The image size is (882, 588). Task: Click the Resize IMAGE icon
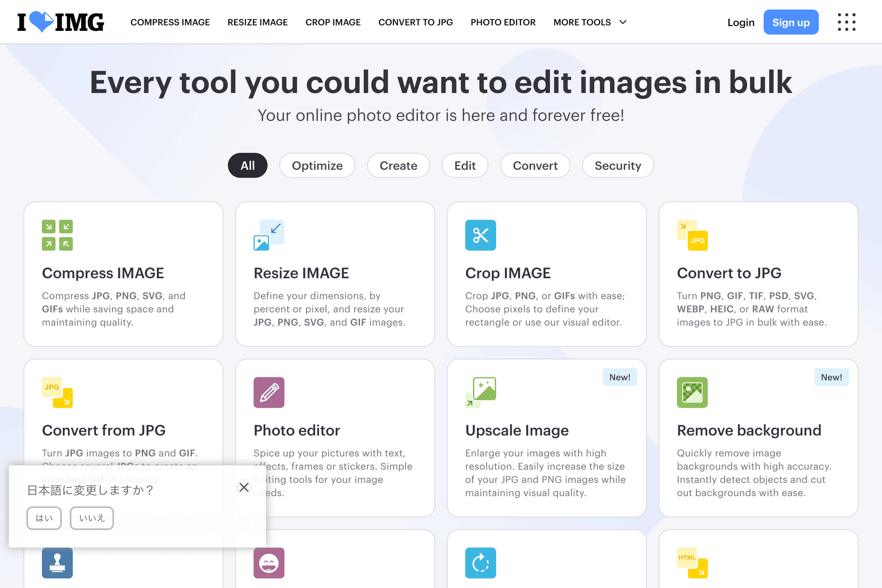click(x=269, y=235)
